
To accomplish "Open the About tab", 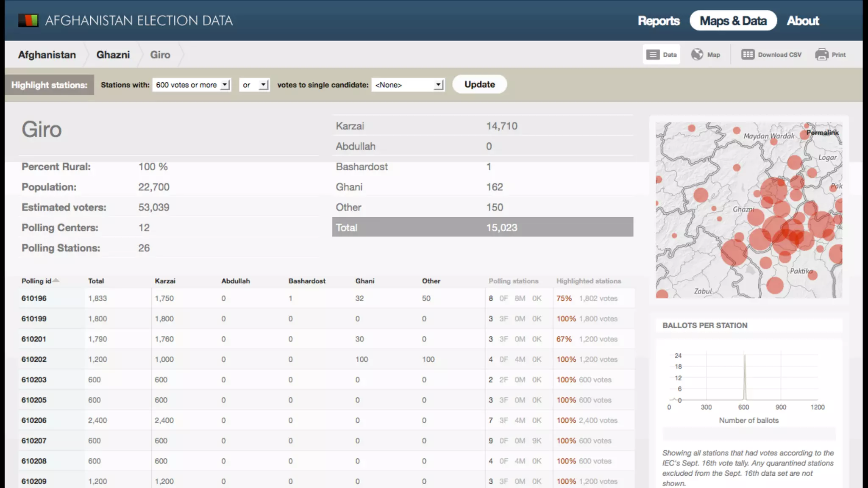I will point(803,21).
